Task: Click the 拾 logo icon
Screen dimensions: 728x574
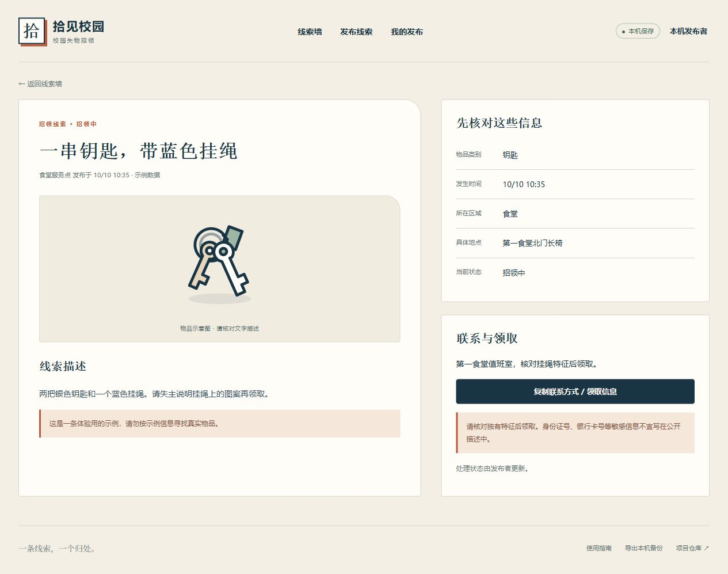Action: 32,31
